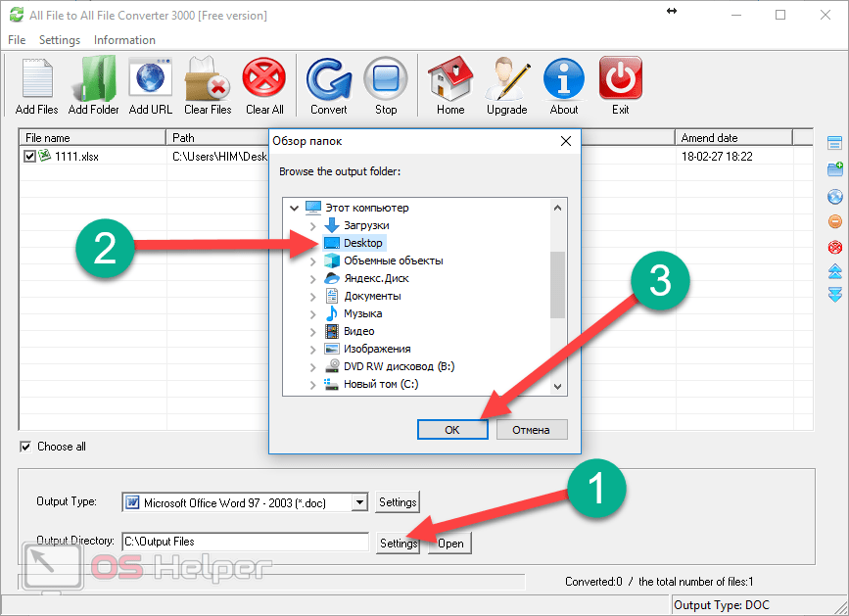Open the Home toolbar icon
Viewport: 849px width, 616px height.
tap(450, 79)
